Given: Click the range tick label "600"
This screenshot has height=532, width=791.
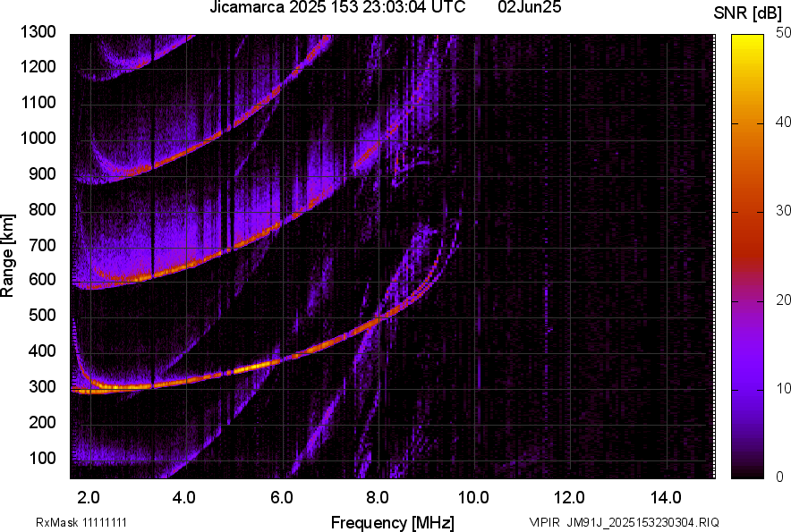Looking at the screenshot, I should click(42, 279).
